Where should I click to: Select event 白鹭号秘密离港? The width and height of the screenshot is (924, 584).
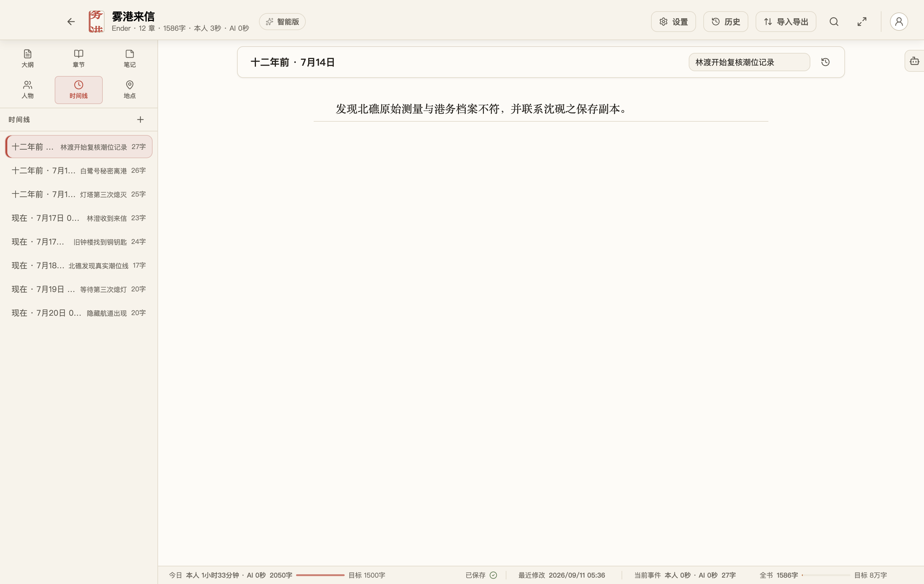tap(79, 170)
